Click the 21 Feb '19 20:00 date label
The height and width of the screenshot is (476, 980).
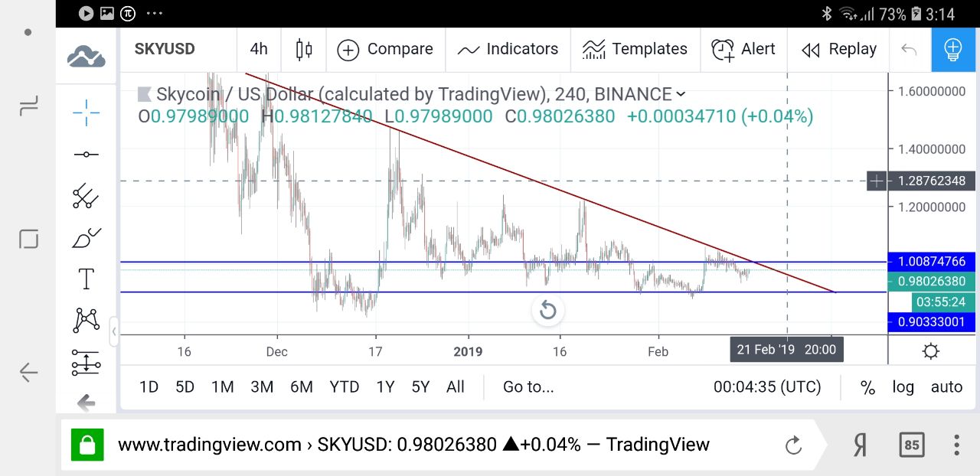786,350
